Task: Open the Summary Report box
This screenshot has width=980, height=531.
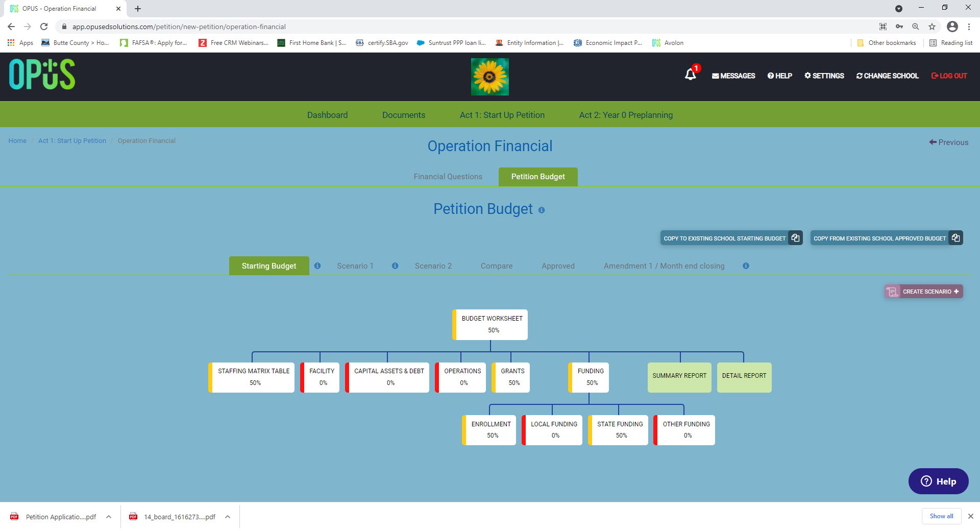Action: click(679, 377)
